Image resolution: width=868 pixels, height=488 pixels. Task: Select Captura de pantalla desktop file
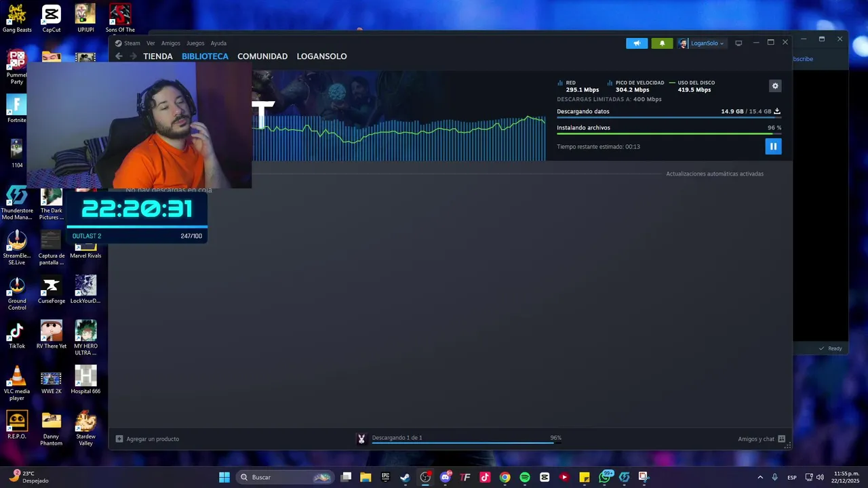coord(52,248)
